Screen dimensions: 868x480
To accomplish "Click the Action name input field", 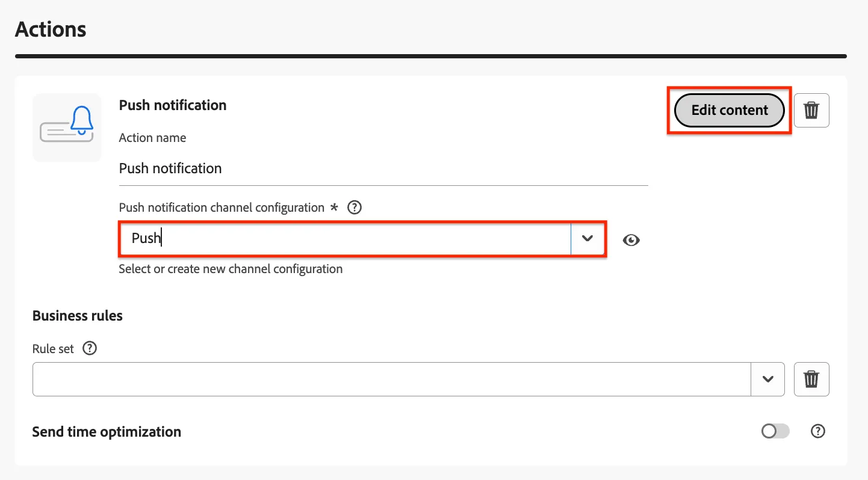I will click(x=383, y=168).
